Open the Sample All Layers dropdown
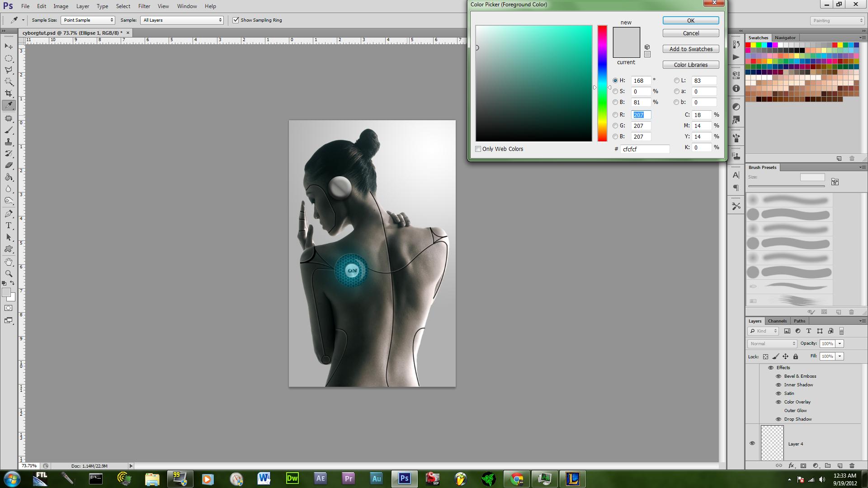The height and width of the screenshot is (488, 868). [182, 20]
